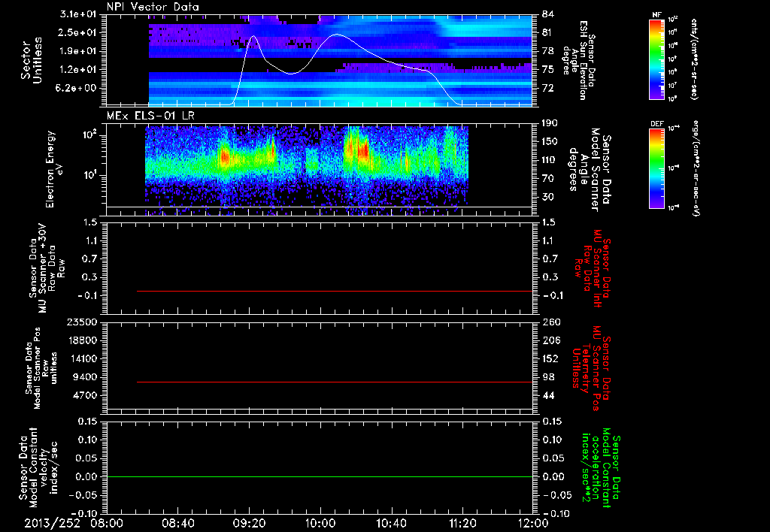770x532 pixels.
Task: Select the 'MU Scanner +30V Raw Data' axis title
Action: coord(47,268)
